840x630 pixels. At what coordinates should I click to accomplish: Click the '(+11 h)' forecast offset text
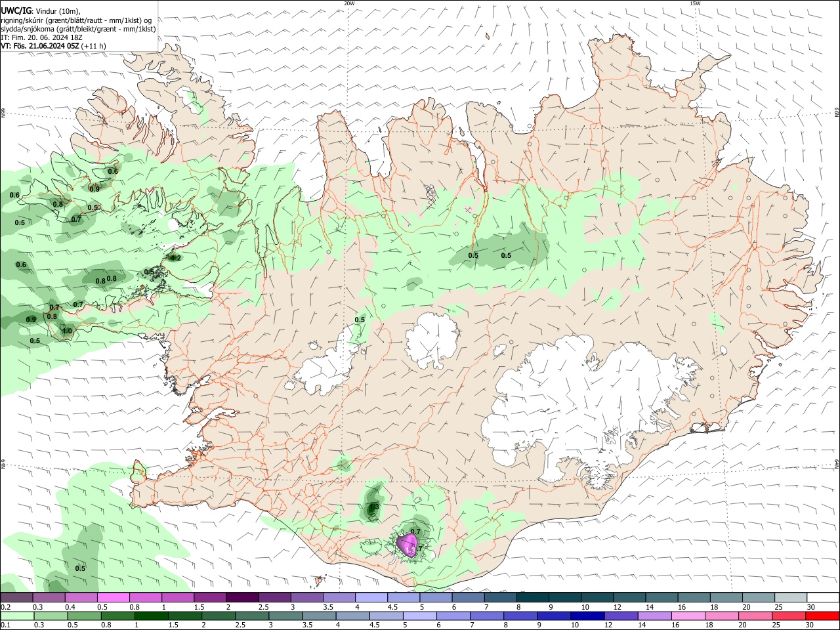point(94,46)
